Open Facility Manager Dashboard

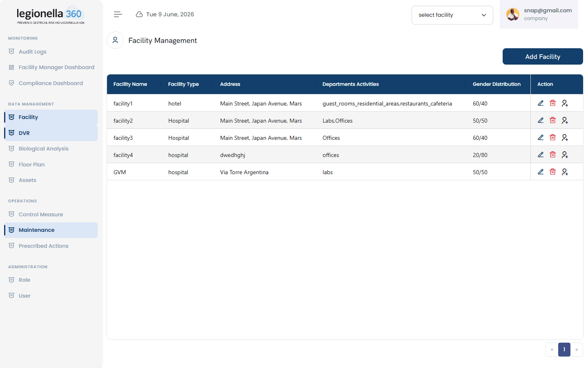coord(51,67)
